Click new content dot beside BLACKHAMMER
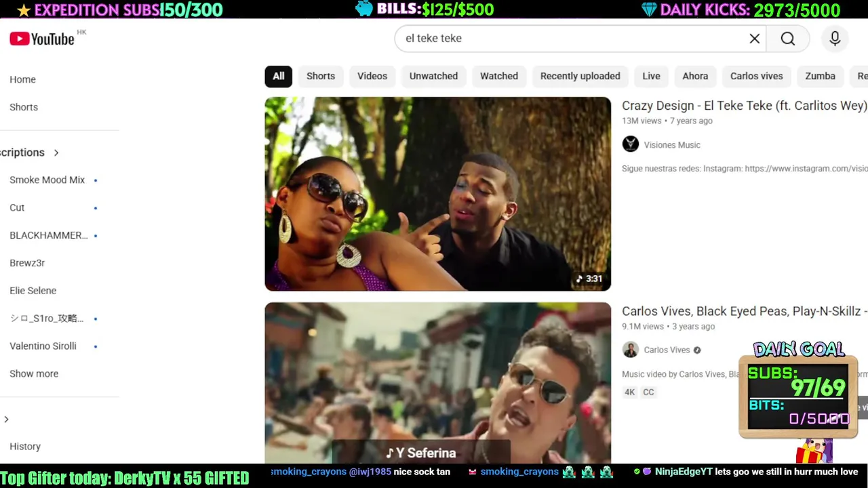Image resolution: width=868 pixels, height=488 pixels. click(96, 236)
